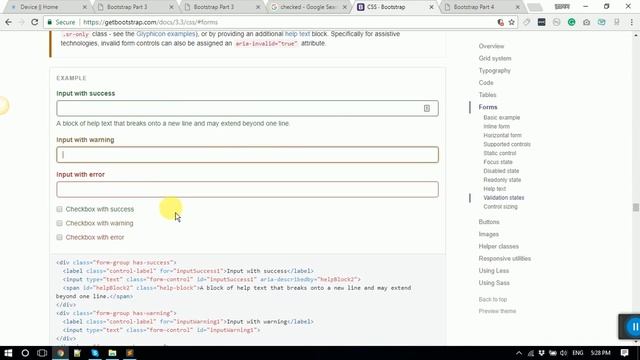Open the 'Glyphicon examples' link
Image resolution: width=640 pixels, height=360 pixels.
click(166, 34)
